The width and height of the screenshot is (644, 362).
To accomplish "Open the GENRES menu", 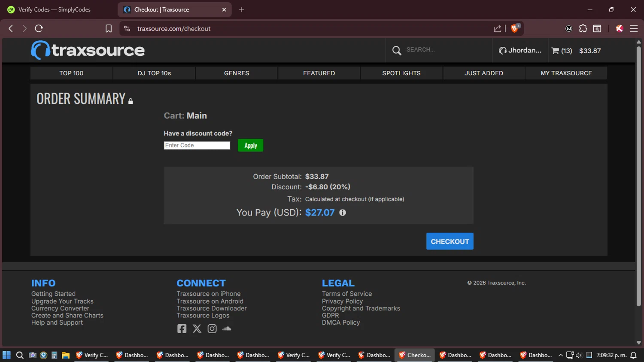I will (237, 73).
